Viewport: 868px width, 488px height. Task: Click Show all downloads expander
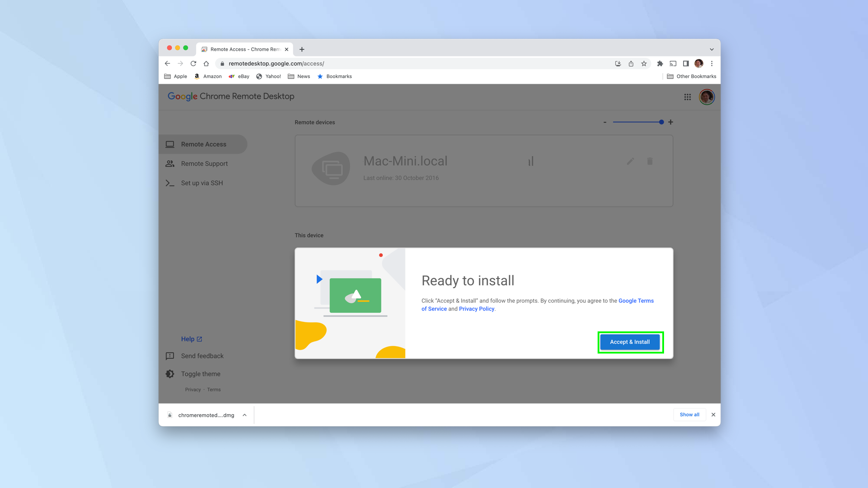689,414
